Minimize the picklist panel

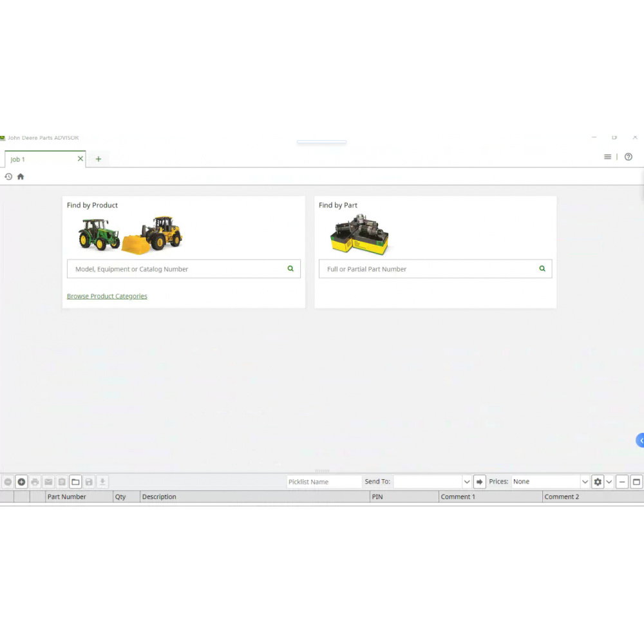[x=622, y=482]
